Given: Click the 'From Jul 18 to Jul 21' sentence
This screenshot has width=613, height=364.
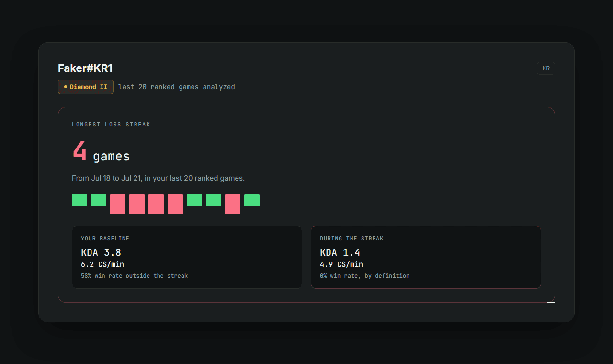Looking at the screenshot, I should tap(158, 178).
